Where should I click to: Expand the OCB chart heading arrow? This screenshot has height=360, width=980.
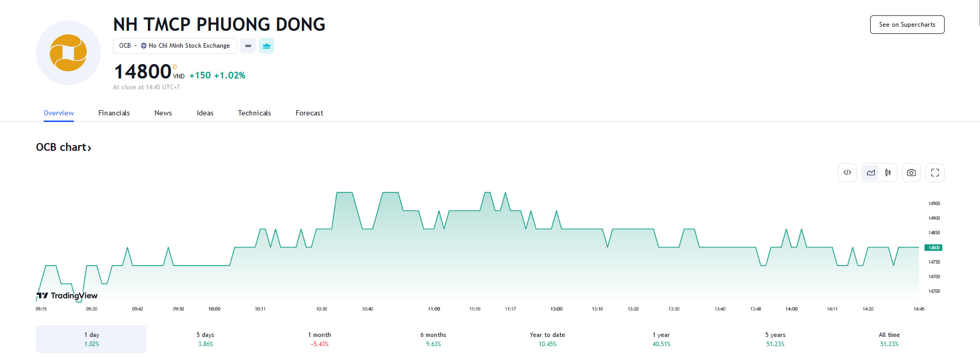pyautogui.click(x=89, y=148)
